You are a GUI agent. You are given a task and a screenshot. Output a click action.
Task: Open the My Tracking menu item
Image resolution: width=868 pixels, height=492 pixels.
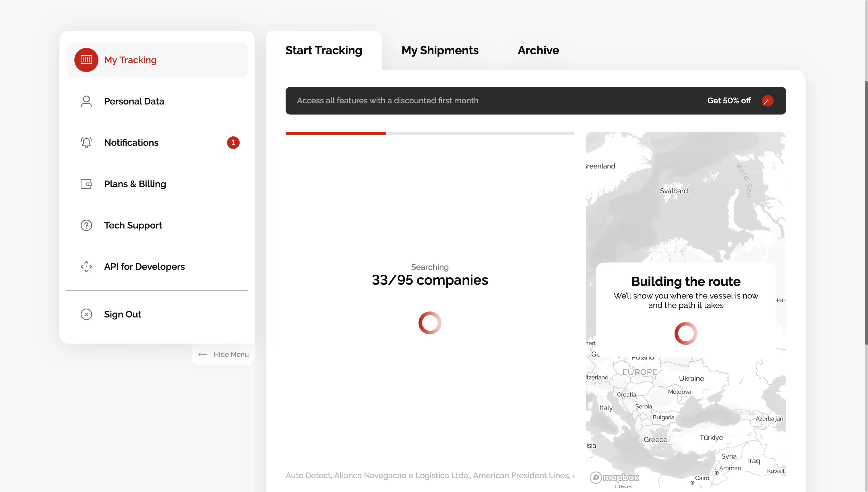157,60
